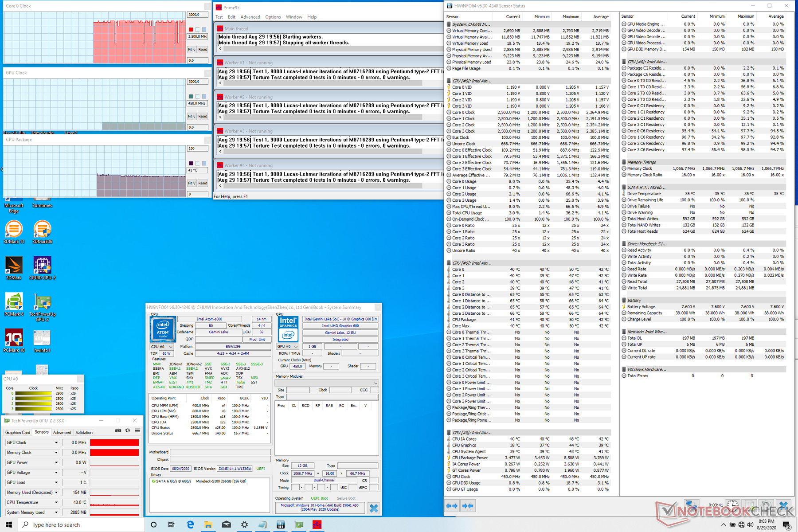Select the TechPowerUp GPU-Z desktop icon
Image resolution: width=798 pixels, height=532 pixels.
click(43, 307)
